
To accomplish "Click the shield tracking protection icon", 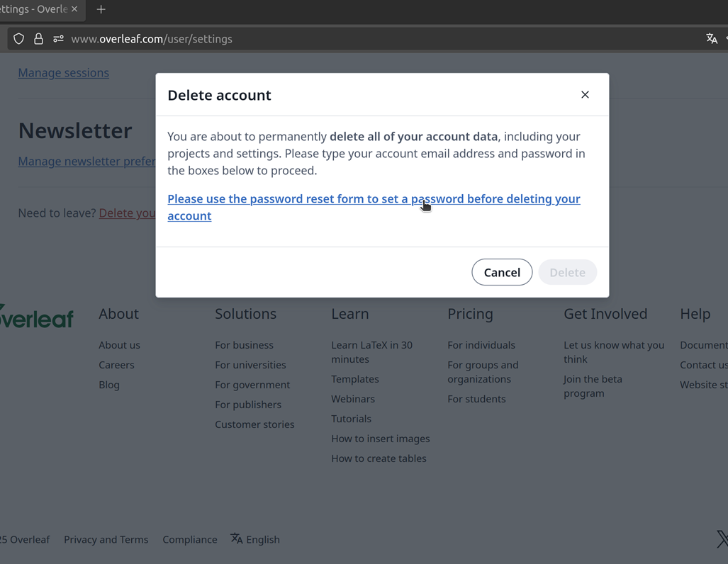I will (x=19, y=39).
